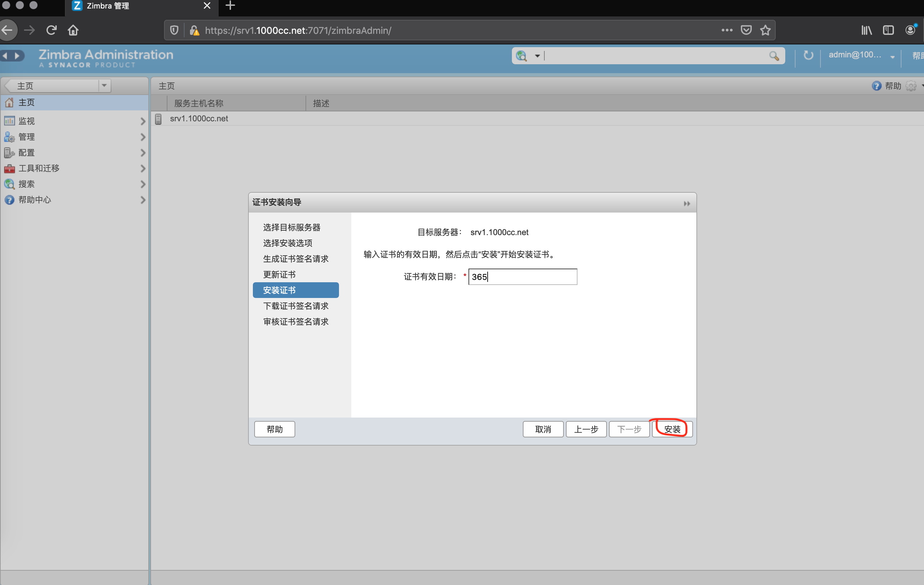Open the 主页 navigation dropdown

pyautogui.click(x=104, y=85)
